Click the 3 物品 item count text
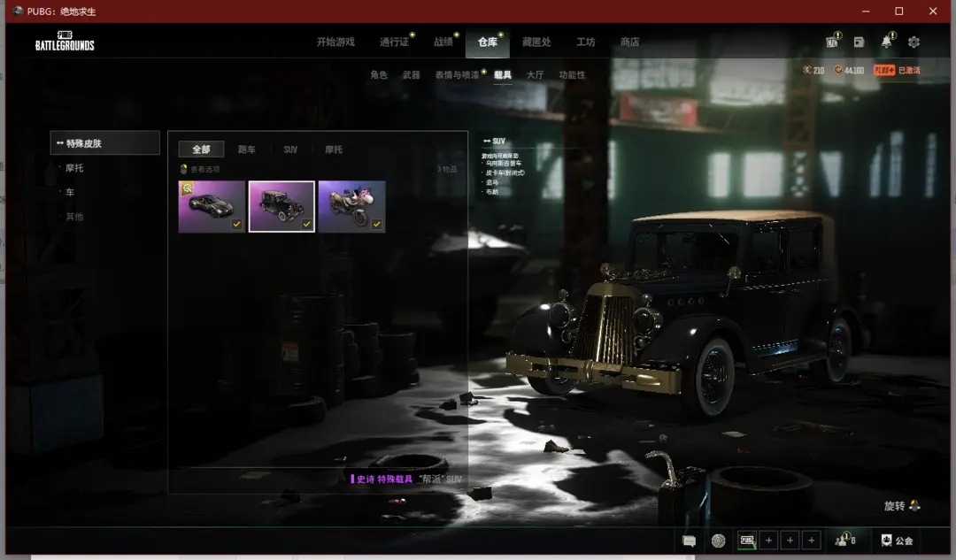 (x=447, y=169)
